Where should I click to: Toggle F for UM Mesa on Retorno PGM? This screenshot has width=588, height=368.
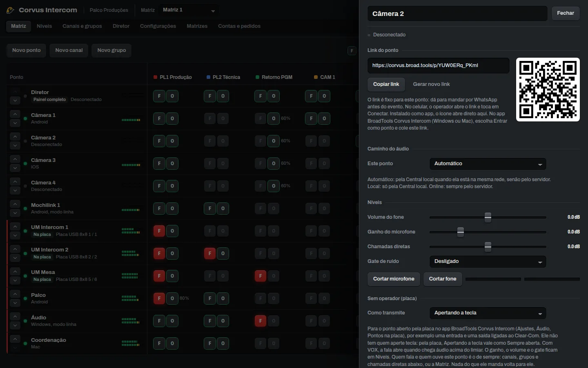pos(261,276)
